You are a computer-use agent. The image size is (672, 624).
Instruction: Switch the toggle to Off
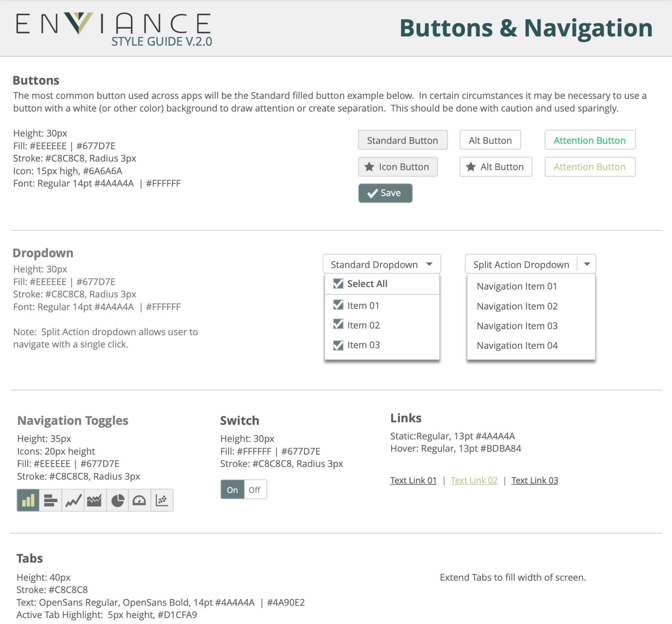click(x=255, y=489)
